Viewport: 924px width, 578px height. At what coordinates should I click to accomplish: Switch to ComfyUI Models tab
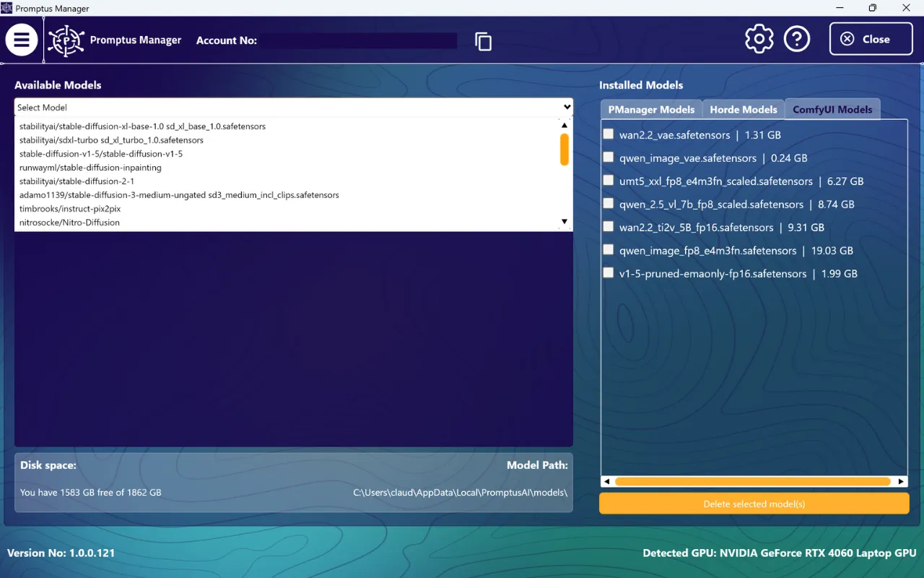(832, 109)
